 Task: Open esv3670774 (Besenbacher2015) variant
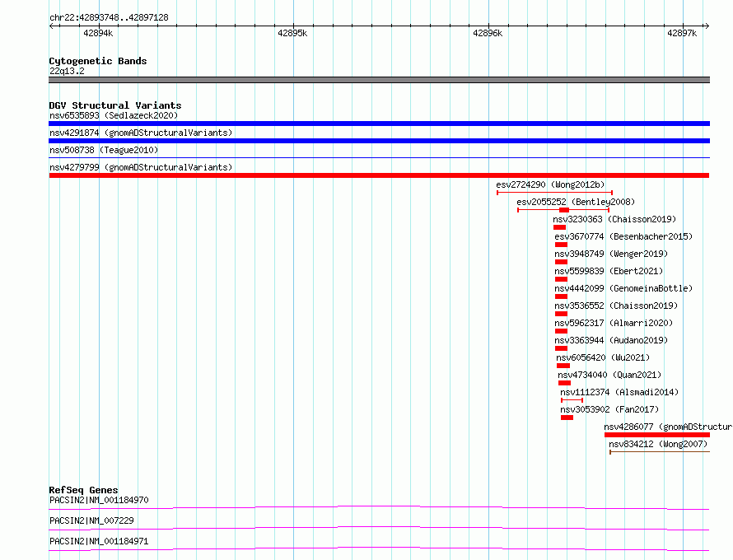(623, 236)
